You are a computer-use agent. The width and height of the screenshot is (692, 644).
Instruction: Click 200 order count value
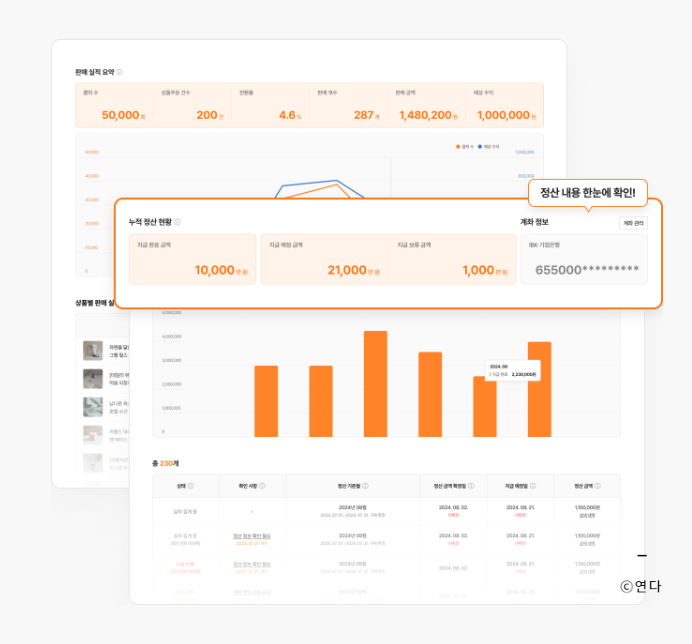207,115
